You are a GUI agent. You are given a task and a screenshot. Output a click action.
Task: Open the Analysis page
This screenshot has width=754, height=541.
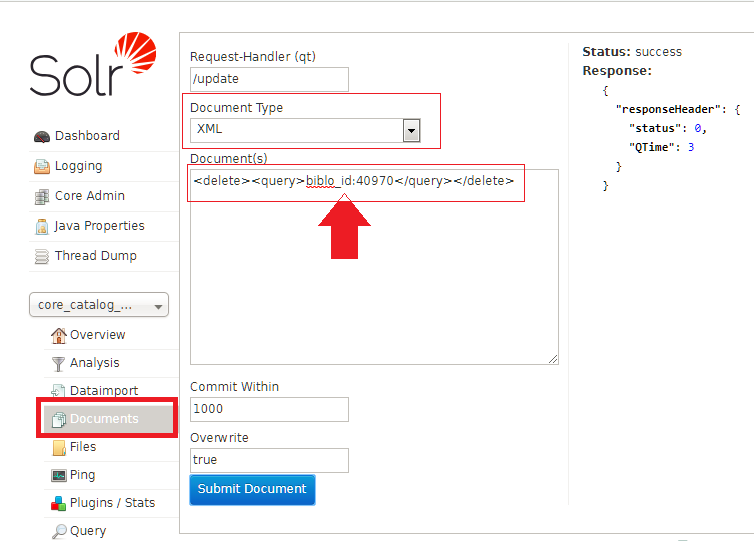coord(95,363)
